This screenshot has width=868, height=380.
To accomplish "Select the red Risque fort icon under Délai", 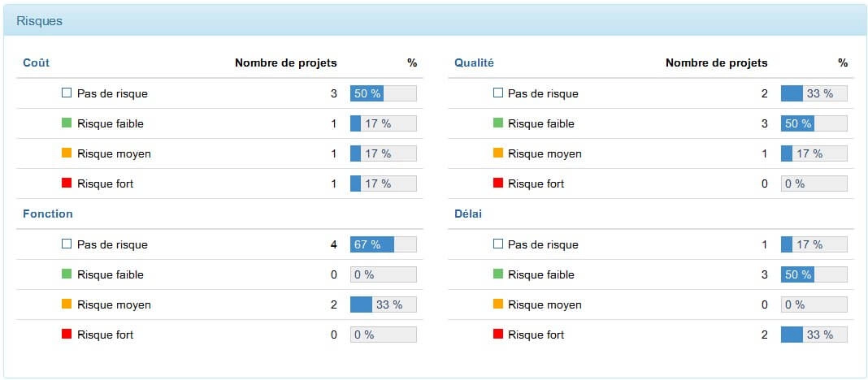I will [497, 334].
